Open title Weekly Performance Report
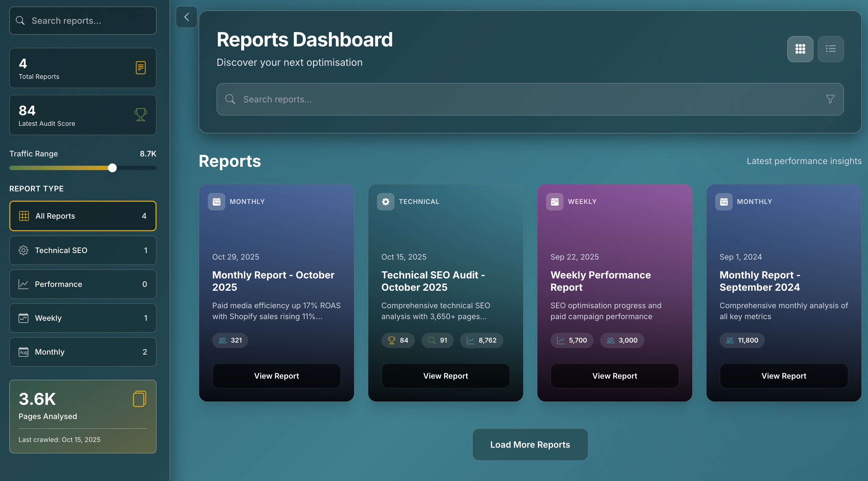This screenshot has width=868, height=481. 600,281
